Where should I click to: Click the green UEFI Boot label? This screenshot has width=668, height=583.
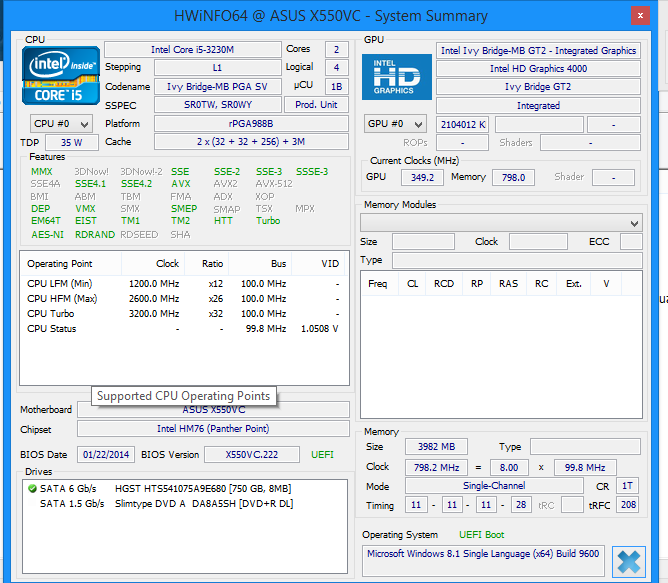pyautogui.click(x=481, y=535)
